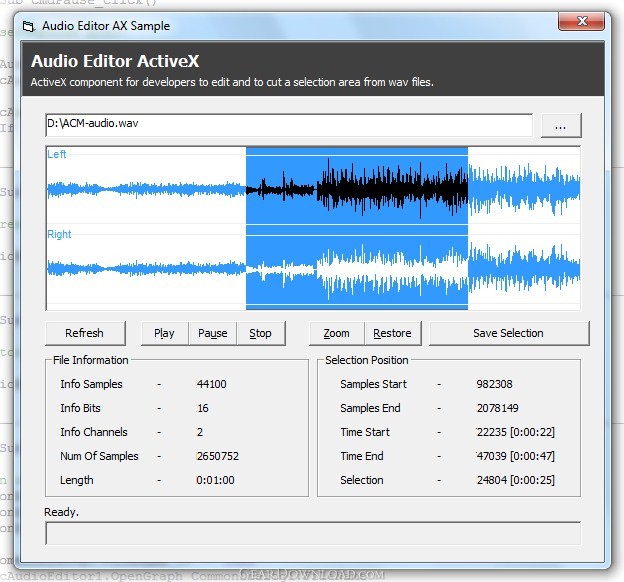Click the Info Bits value 16
The width and height of the screenshot is (624, 582).
pyautogui.click(x=203, y=408)
